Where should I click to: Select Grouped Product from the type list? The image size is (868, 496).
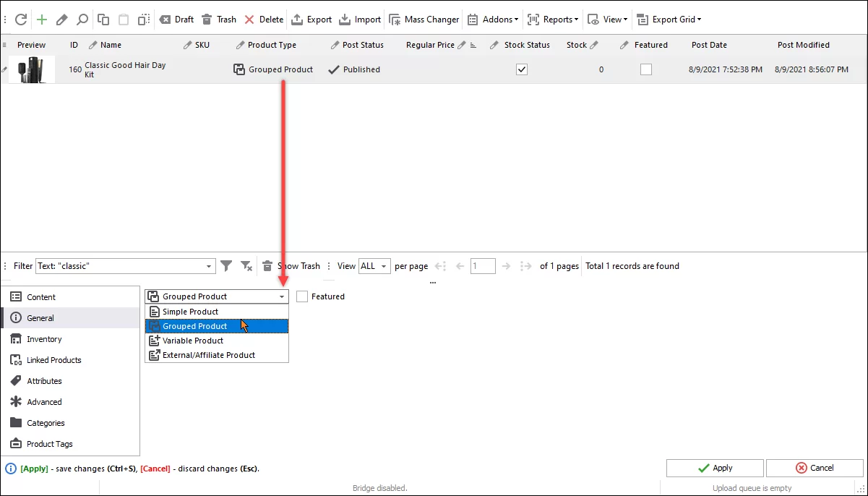tap(194, 325)
